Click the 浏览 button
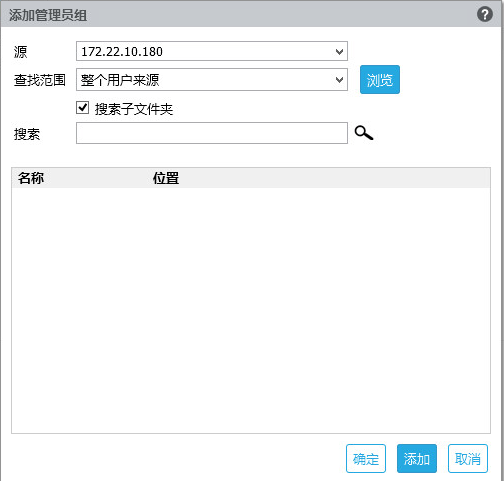 pos(380,80)
